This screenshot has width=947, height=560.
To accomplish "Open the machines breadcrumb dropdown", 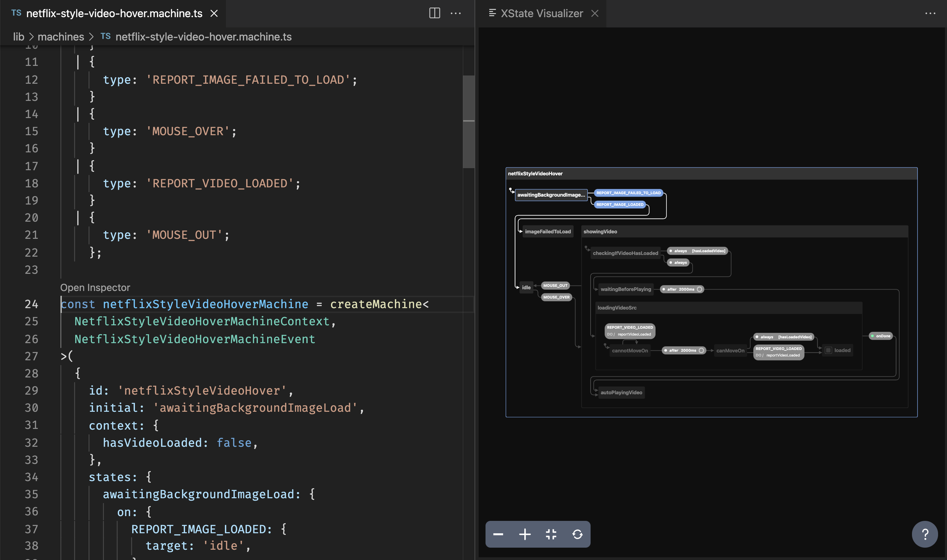I will coord(61,37).
